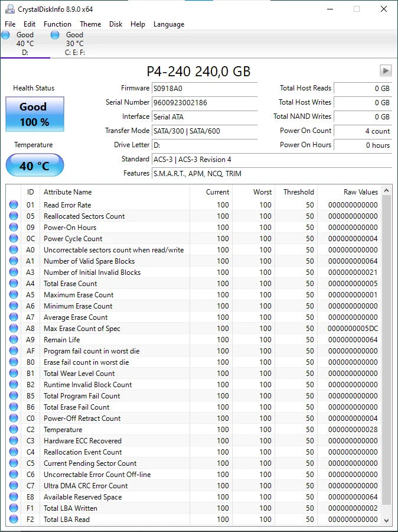The width and height of the screenshot is (398, 532).
Task: Select the Total Program Fail Count row
Action: (x=194, y=395)
